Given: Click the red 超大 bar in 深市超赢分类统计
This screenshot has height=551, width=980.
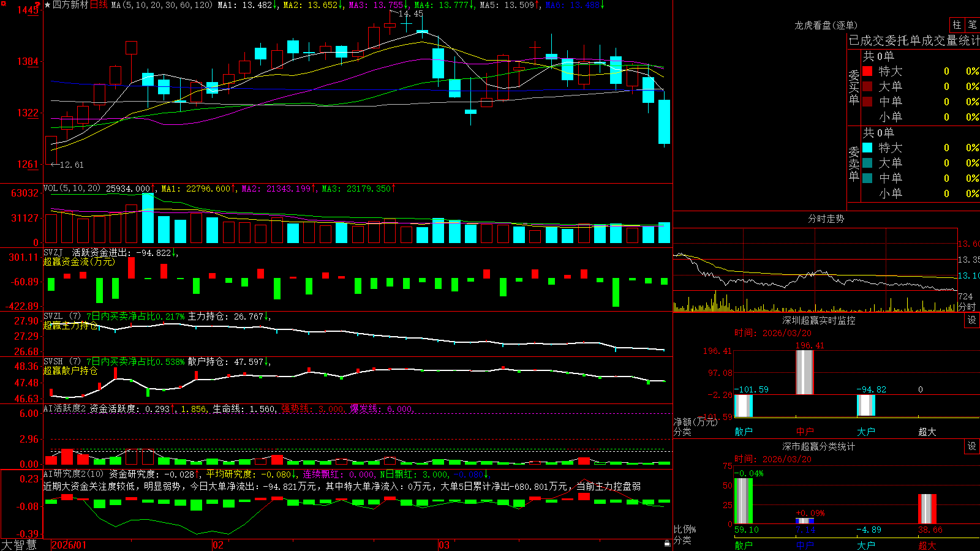Looking at the screenshot, I should [927, 509].
